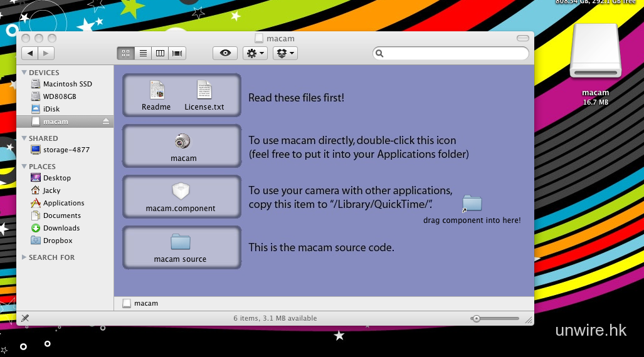The width and height of the screenshot is (644, 357).
Task: Go to Downloads in sidebar
Action: (x=61, y=228)
